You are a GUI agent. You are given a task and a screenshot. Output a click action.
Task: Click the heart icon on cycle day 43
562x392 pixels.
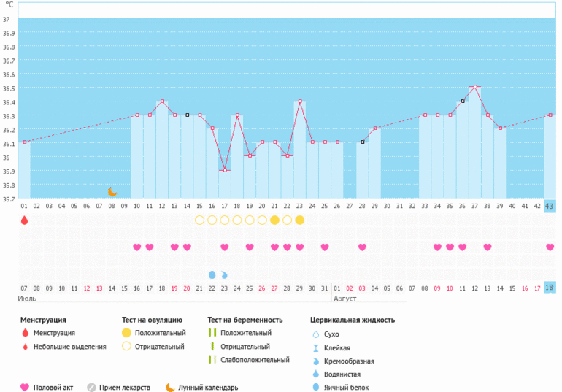[x=550, y=247]
